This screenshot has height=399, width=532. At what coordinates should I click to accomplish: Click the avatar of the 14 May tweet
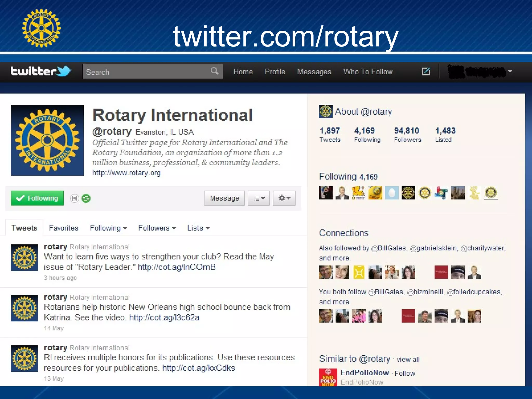tap(24, 308)
